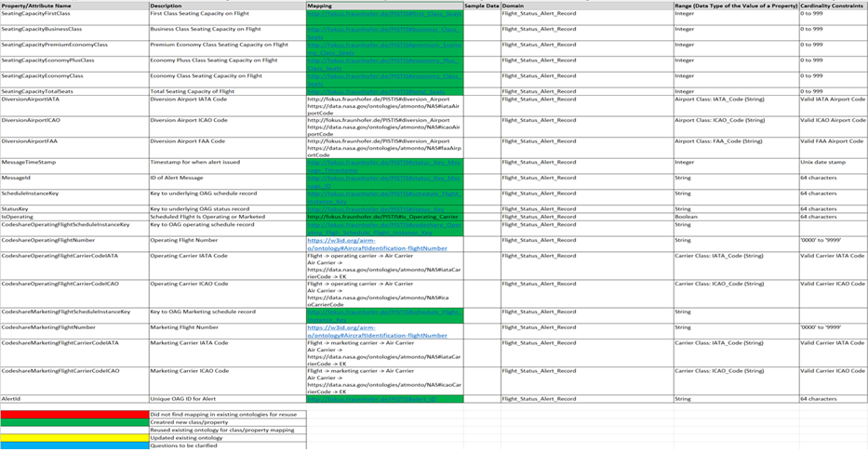Select the CodeshareMarketingFlightScheduleInstanceKey cell
The height and width of the screenshot is (452, 868).
[74, 315]
